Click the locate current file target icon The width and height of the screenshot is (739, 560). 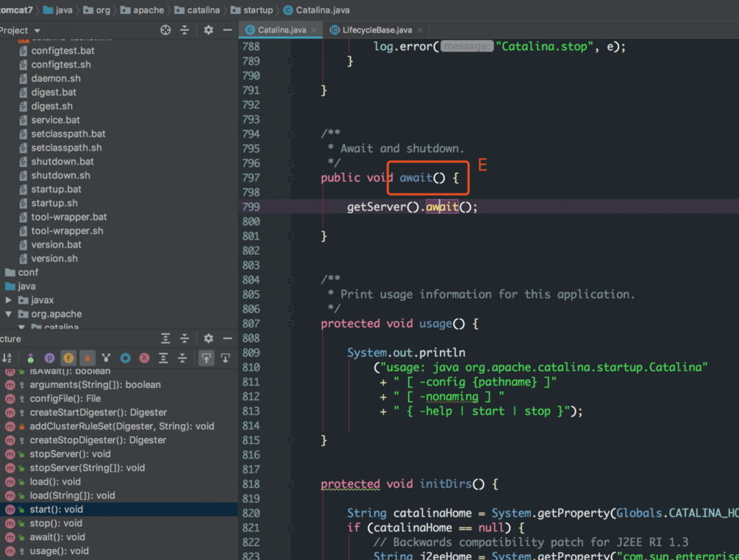tap(166, 30)
